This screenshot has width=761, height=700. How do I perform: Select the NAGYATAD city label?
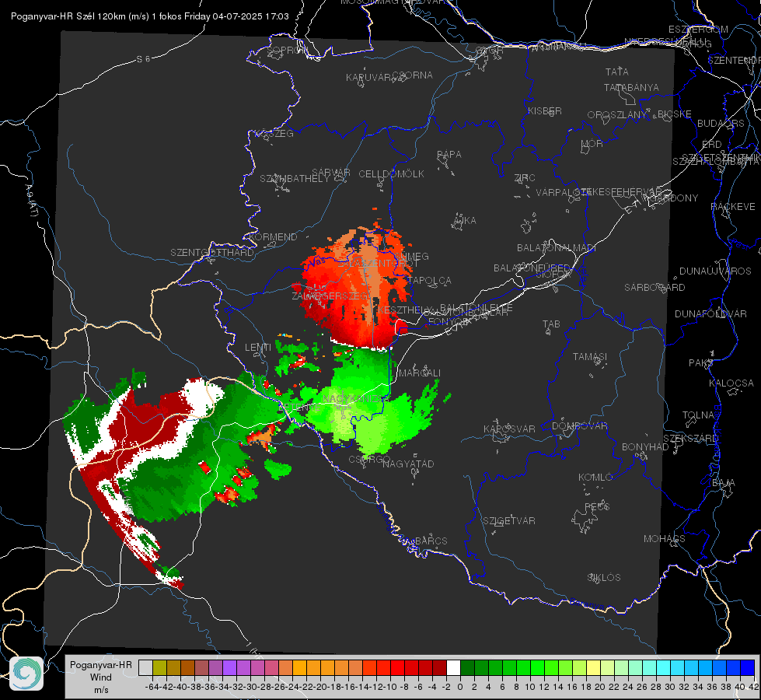coord(408,464)
